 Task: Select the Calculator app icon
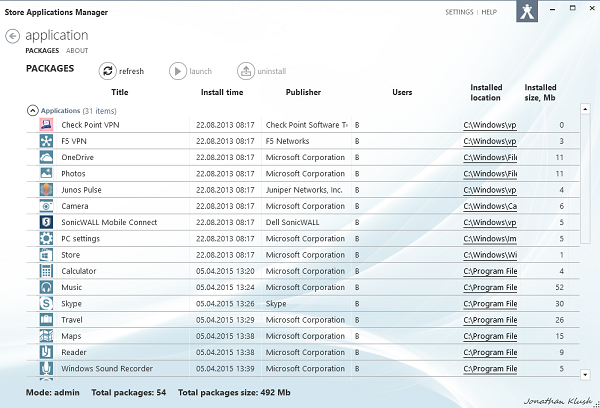click(x=46, y=271)
